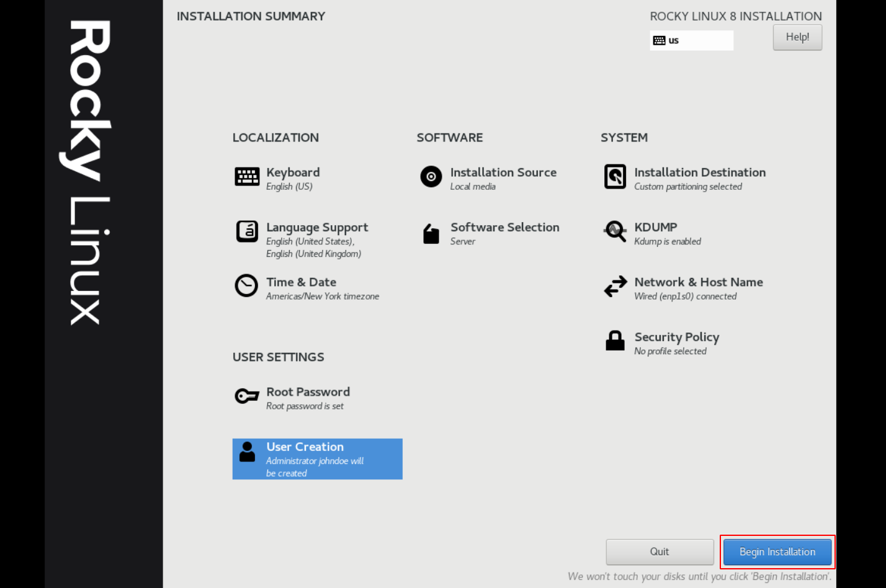886x588 pixels.
Task: Click the User Creation person icon
Action: click(247, 452)
